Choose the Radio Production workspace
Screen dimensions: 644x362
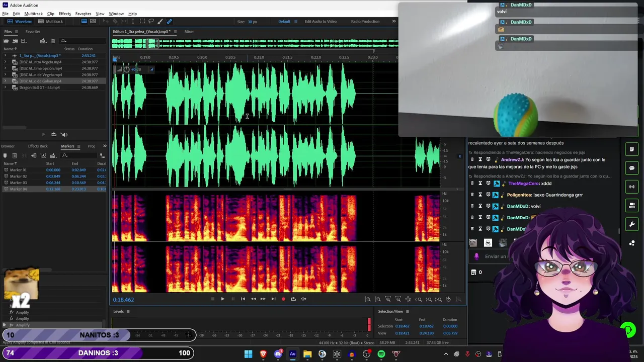[365, 22]
